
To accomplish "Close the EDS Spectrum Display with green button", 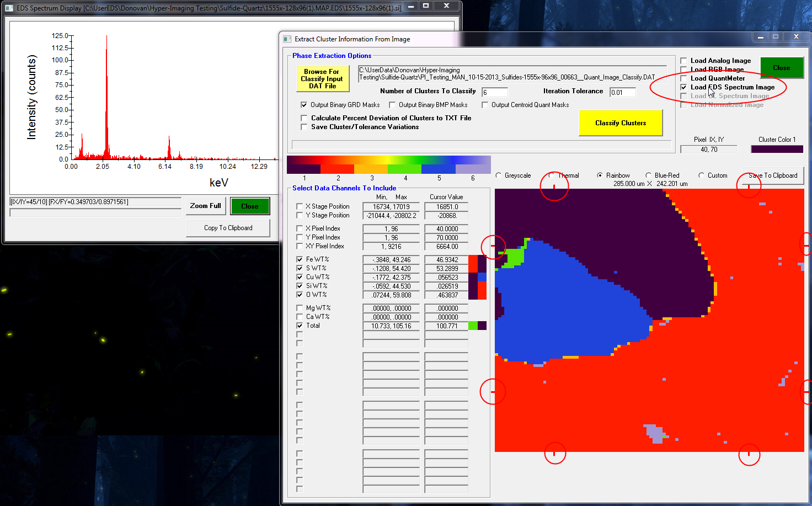I will 249,206.
